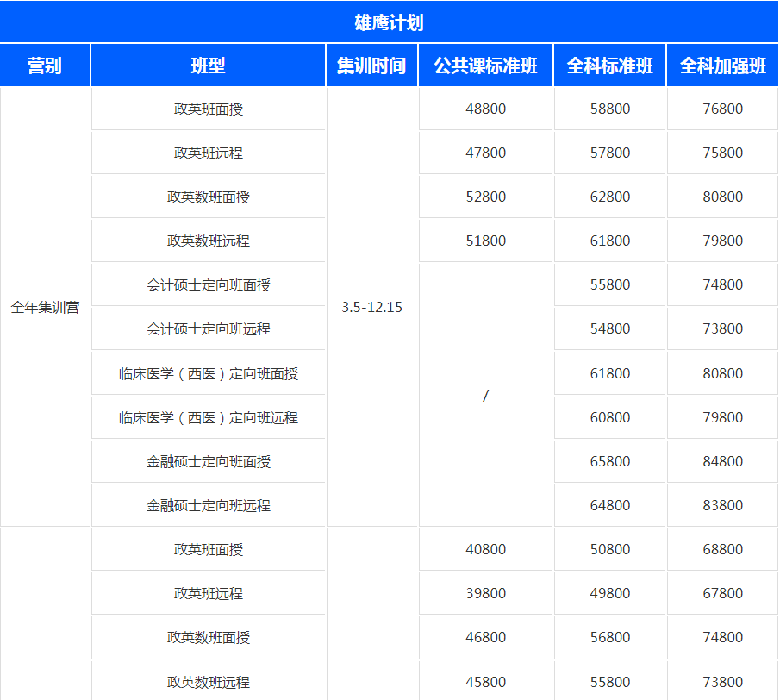Click 临床医学（西医）定向班远程 row label
The image size is (780, 700).
pyautogui.click(x=209, y=417)
